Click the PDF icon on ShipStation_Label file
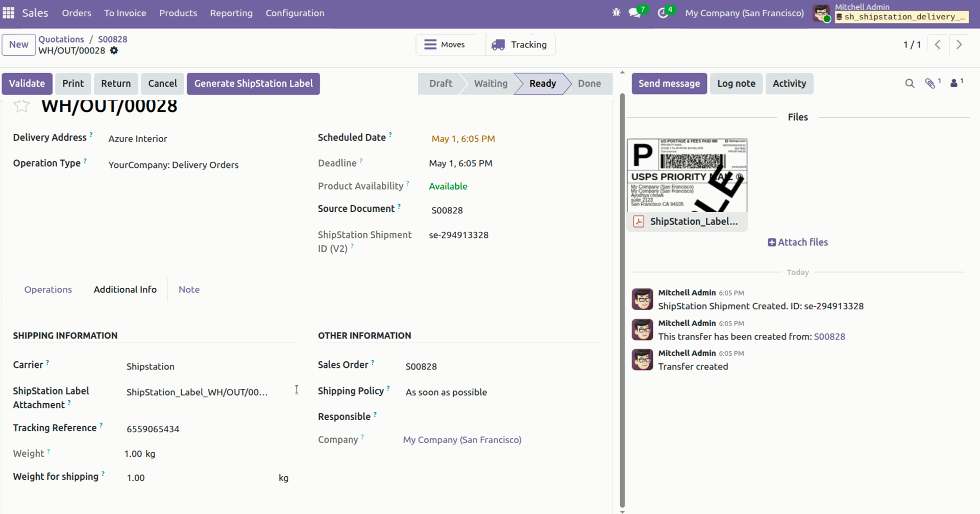The image size is (980, 514). coord(639,221)
